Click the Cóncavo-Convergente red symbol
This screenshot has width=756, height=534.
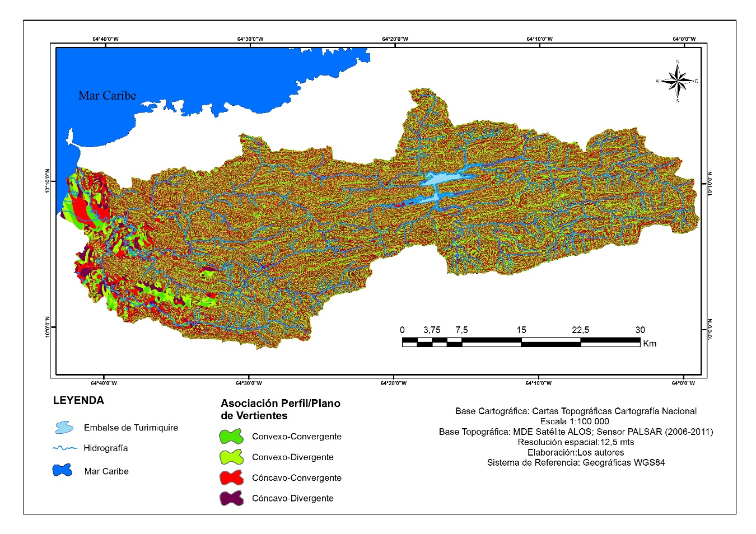pos(231,477)
